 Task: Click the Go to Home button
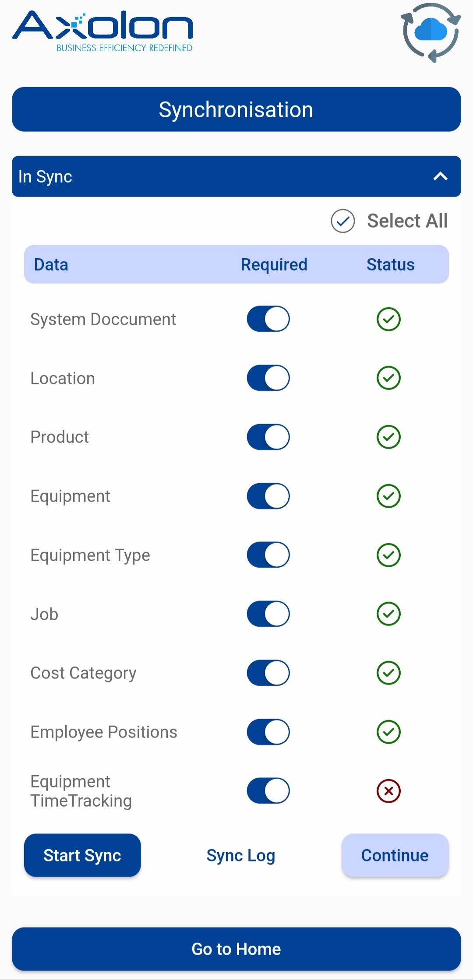[236, 949]
